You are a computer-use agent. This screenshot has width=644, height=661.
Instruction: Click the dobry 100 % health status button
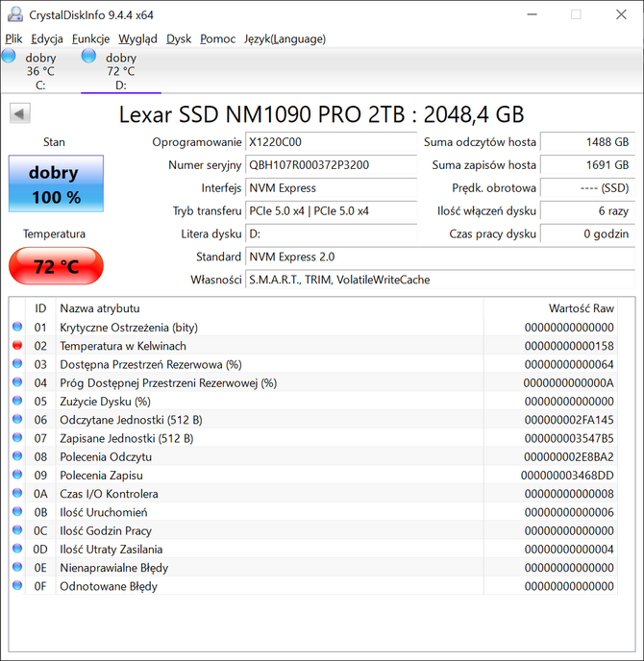click(56, 184)
